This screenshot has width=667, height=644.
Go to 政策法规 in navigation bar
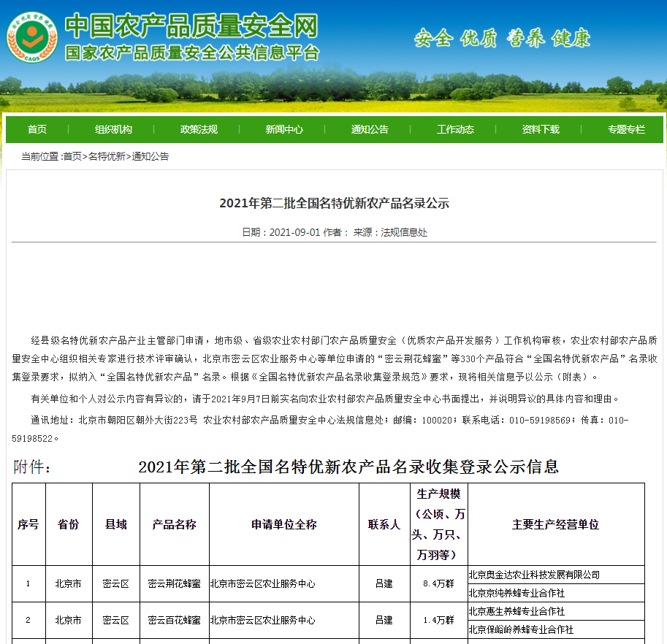[x=199, y=129]
